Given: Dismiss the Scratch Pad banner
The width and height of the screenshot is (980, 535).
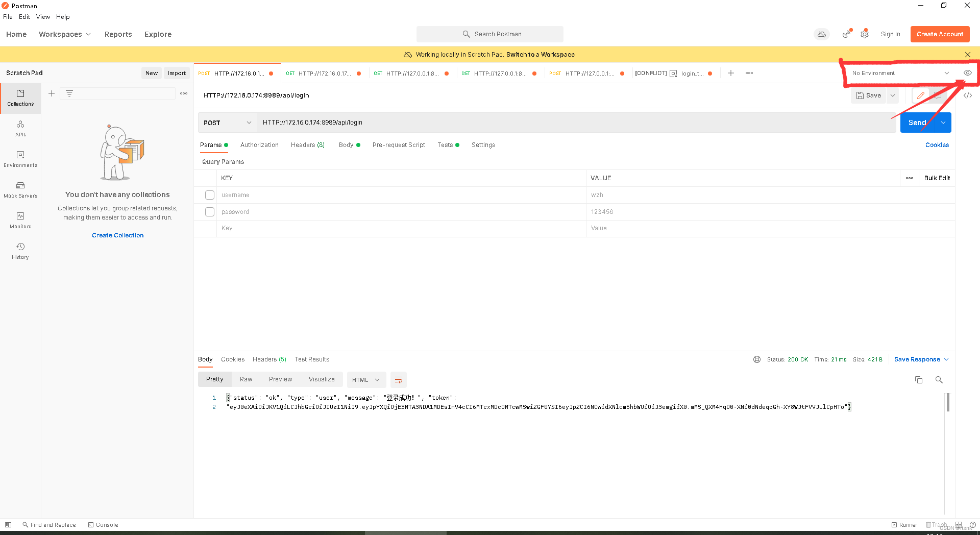Looking at the screenshot, I should click(968, 55).
